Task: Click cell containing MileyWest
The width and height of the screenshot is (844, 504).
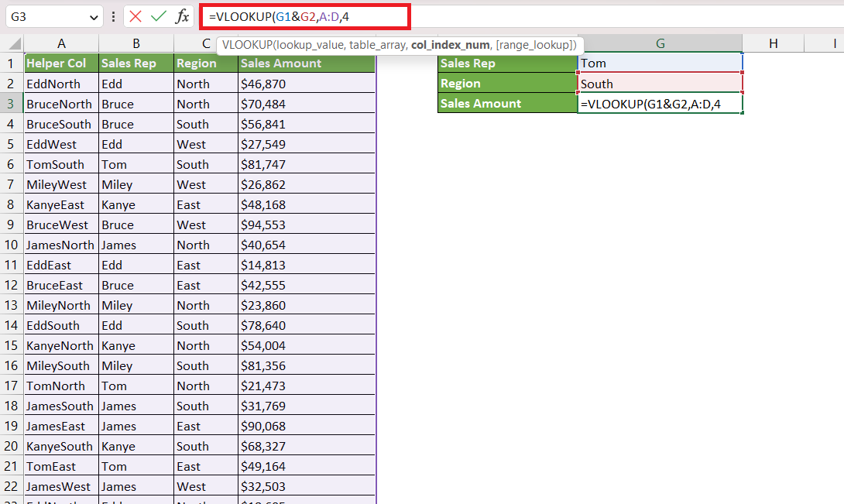Action: (61, 185)
